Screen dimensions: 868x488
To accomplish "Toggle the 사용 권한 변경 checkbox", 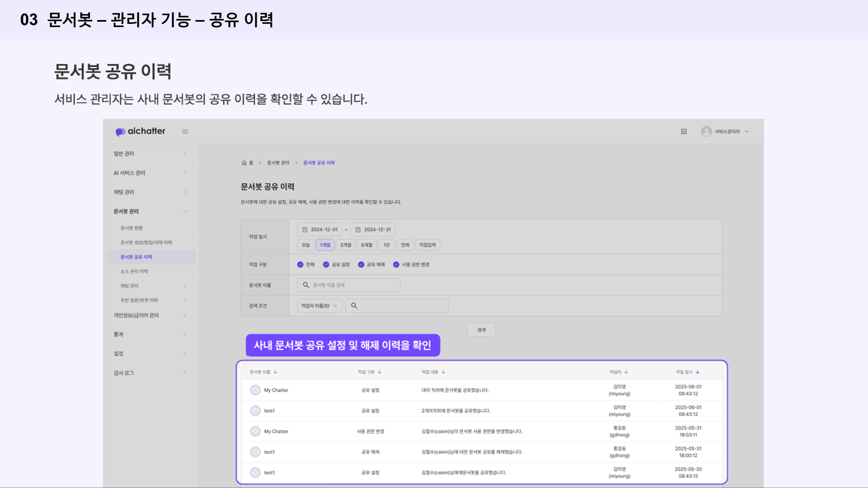I will [396, 265].
